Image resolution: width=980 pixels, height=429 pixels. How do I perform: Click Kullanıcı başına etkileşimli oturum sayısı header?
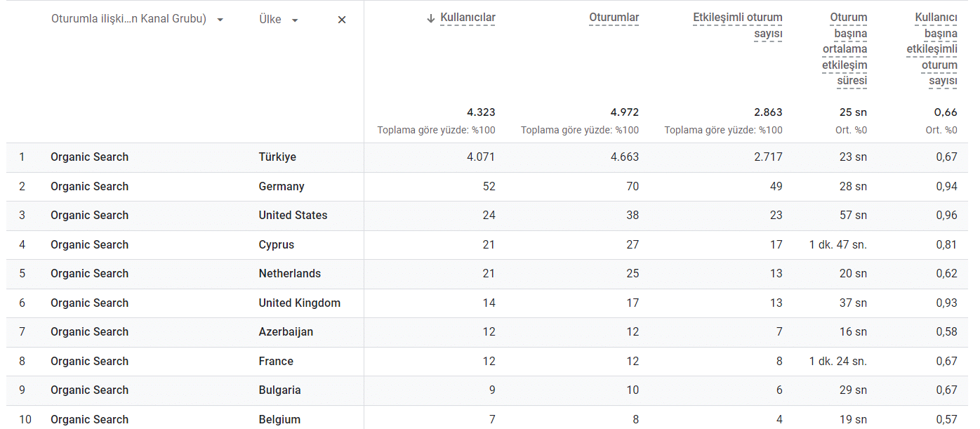932,49
